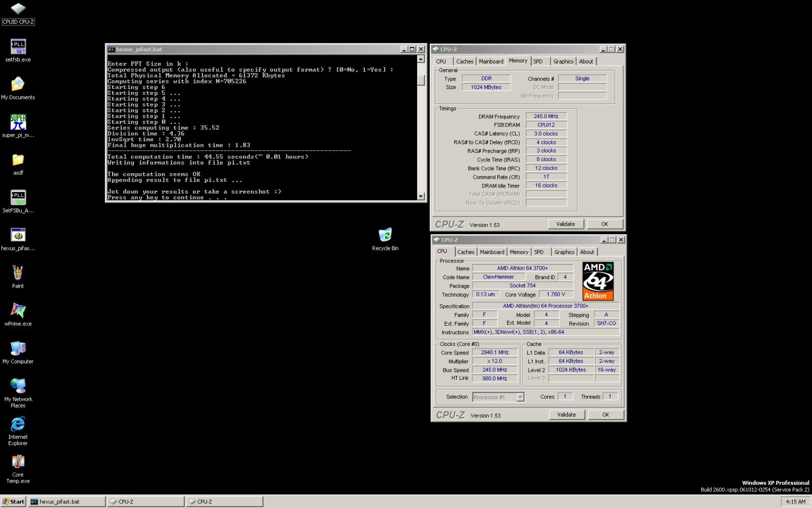
Task: Click the Level 2 cache 1024 KBytes value
Action: [x=571, y=369]
